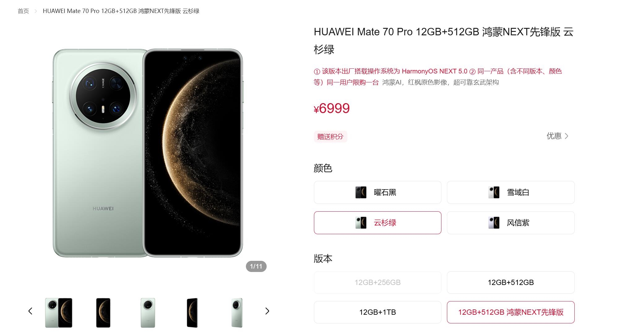Image resolution: width=644 pixels, height=333 pixels.
Task: Open the 优惠 chevron arrow
Action: (566, 136)
